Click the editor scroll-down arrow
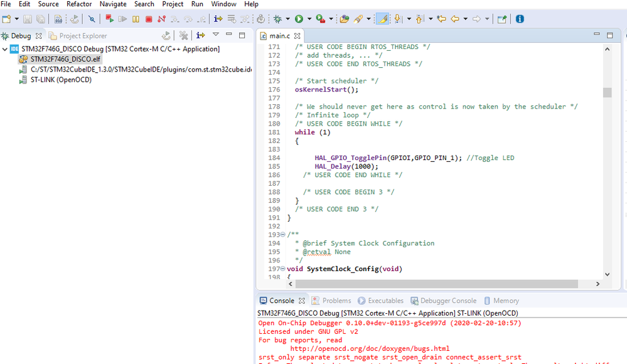627x364 pixels. 608,274
